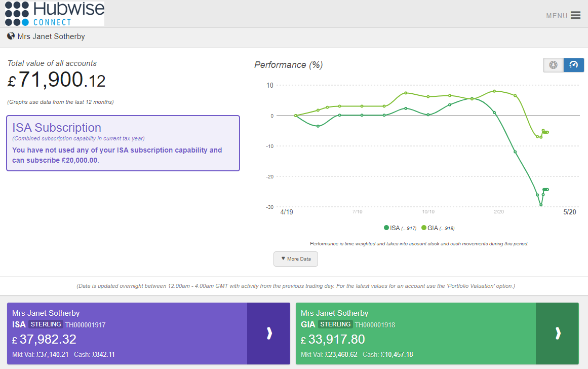Click the ISA balance £37,982.32

[44, 339]
